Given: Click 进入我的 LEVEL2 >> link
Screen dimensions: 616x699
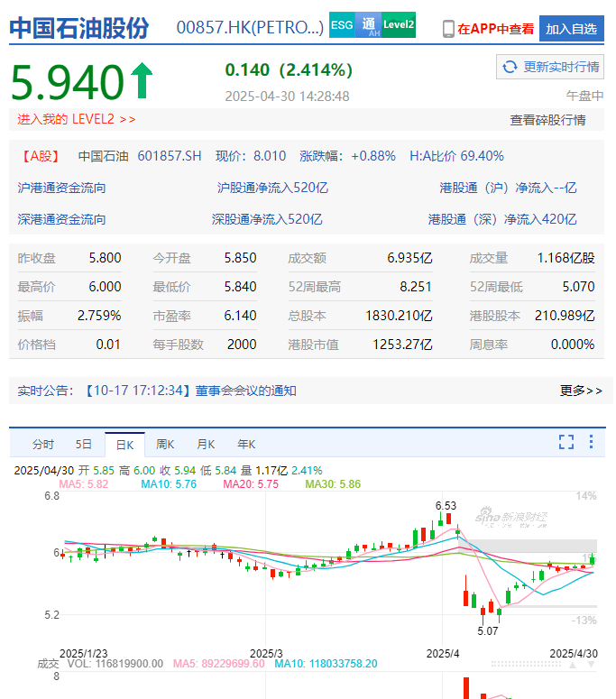Looking at the screenshot, I should tap(77, 119).
